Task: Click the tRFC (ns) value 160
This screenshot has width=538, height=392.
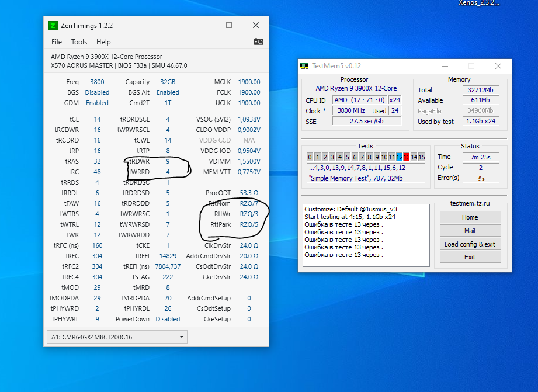Action: click(97, 245)
